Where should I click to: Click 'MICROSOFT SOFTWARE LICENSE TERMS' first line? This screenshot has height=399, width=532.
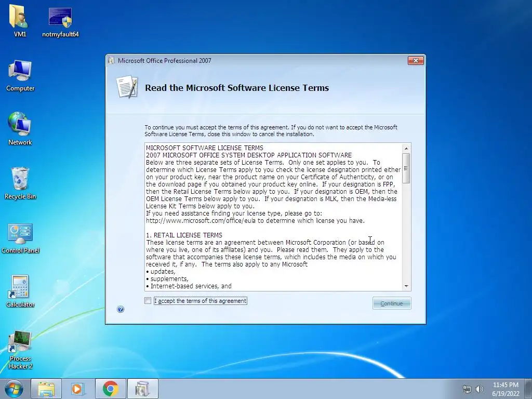tap(205, 148)
